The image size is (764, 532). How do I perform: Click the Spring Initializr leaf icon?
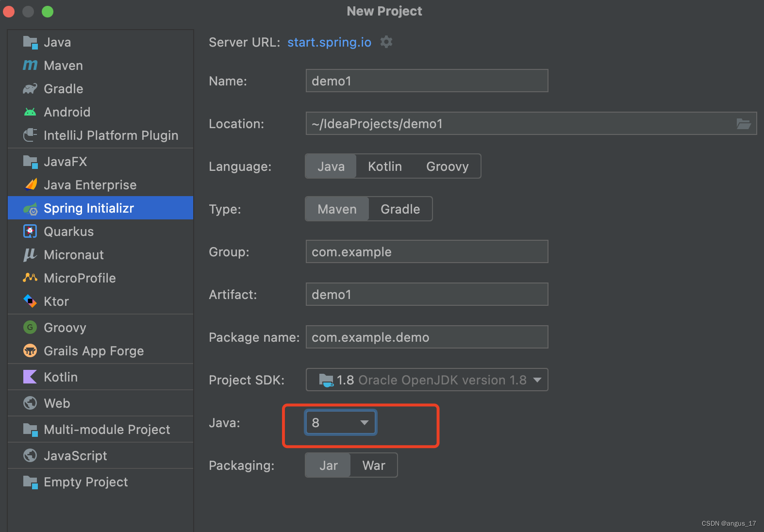[x=30, y=209]
